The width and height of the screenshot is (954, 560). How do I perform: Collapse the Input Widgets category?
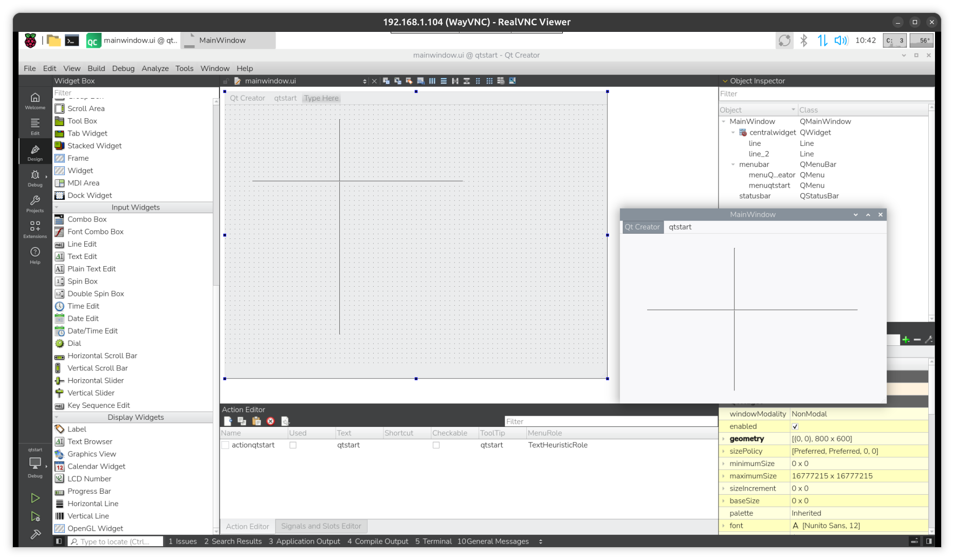point(57,208)
